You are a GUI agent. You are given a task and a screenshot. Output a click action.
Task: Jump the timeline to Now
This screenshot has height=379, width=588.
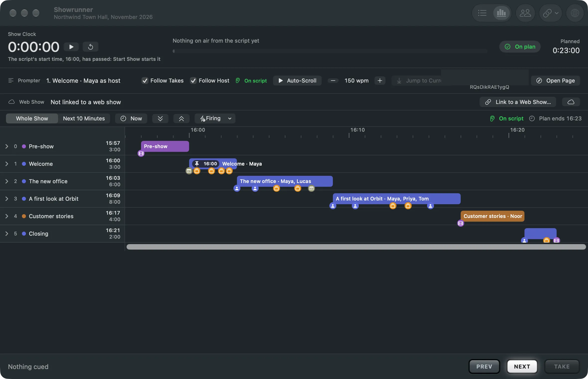tap(131, 118)
